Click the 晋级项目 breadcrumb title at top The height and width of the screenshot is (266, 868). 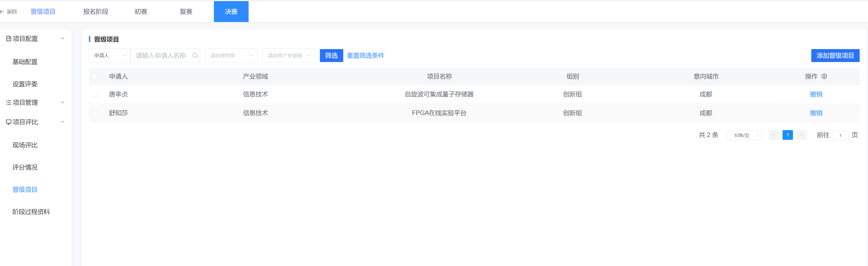[43, 12]
